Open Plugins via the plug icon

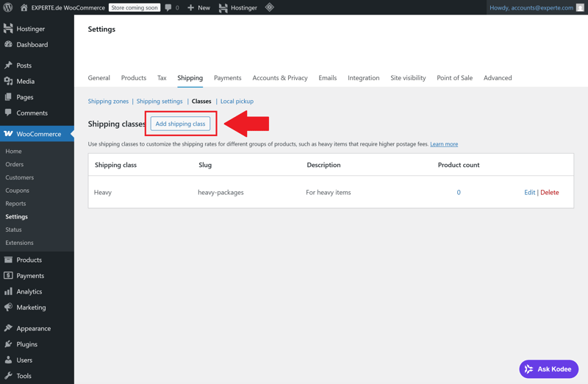(x=8, y=344)
